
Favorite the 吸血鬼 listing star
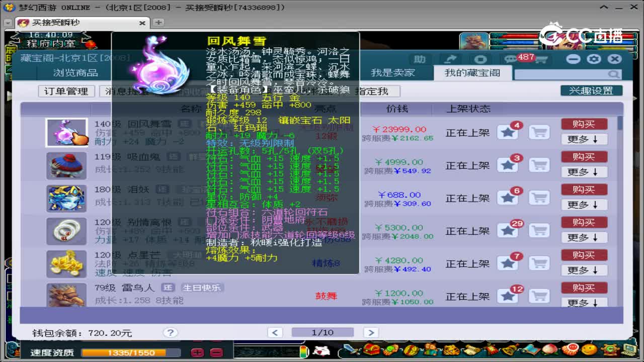[x=508, y=165]
